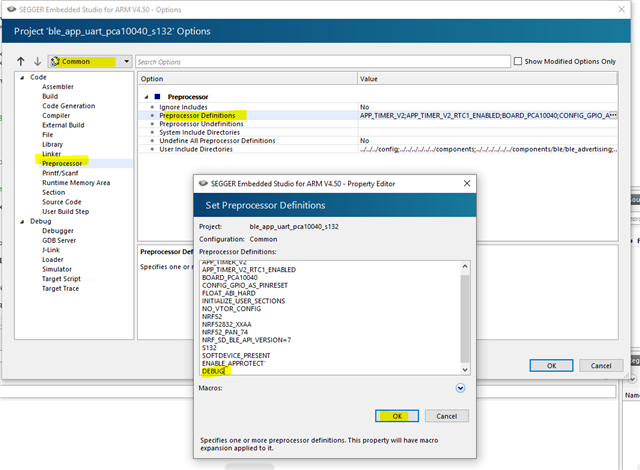Click the Search Options field
The image size is (640, 470).
(x=322, y=62)
